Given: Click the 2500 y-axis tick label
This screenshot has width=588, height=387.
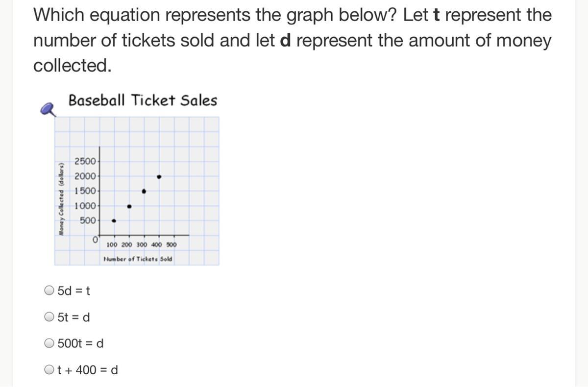Looking at the screenshot, I should point(85,161).
